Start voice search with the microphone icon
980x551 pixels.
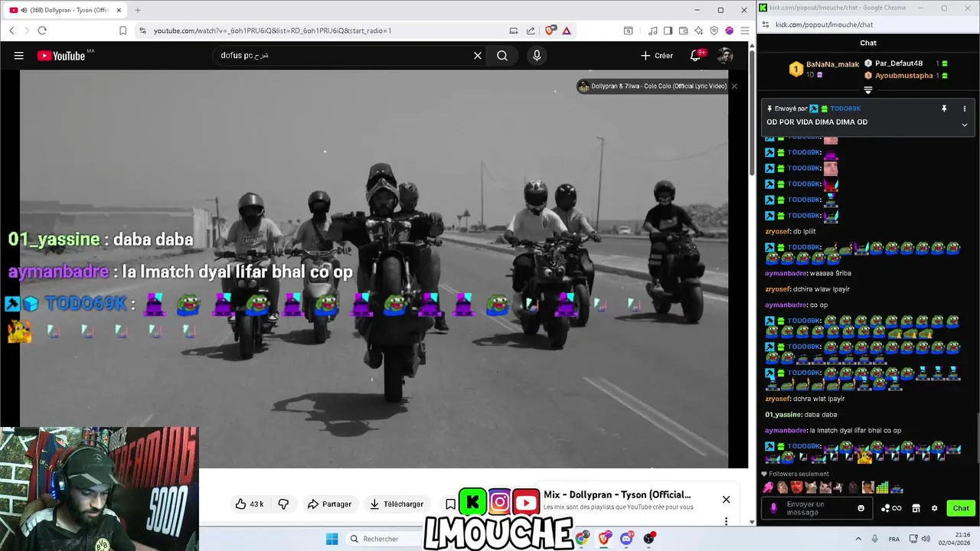click(x=537, y=56)
